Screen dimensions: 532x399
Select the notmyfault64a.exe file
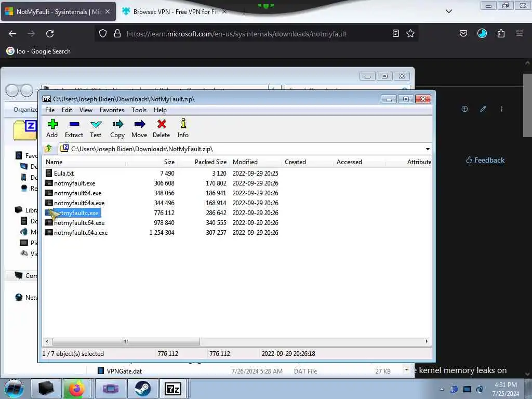[75, 203]
